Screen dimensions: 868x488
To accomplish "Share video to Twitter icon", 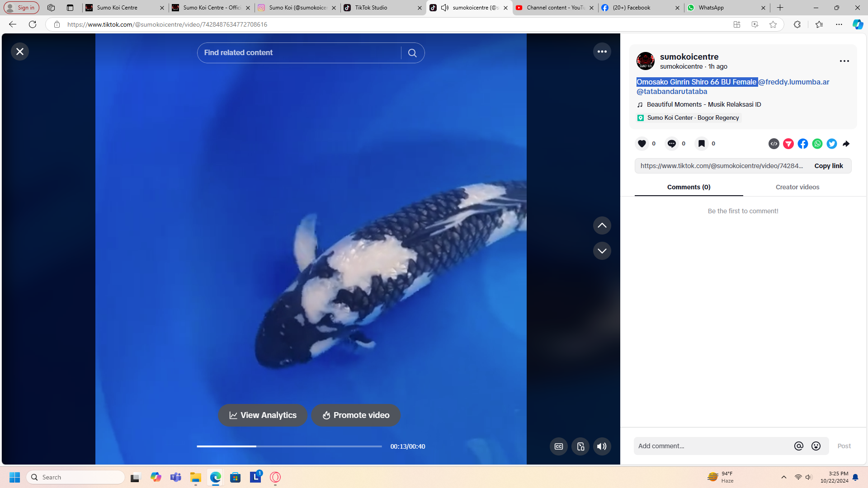I will 832,144.
